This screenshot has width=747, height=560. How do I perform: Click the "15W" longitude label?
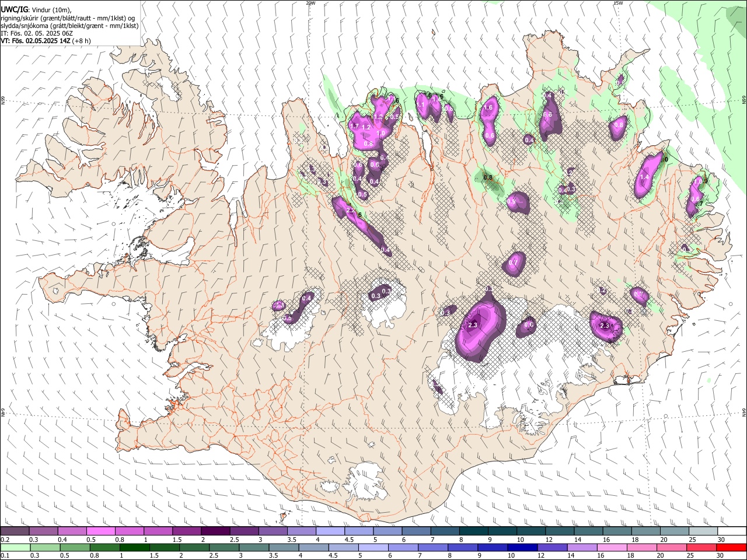(x=617, y=3)
